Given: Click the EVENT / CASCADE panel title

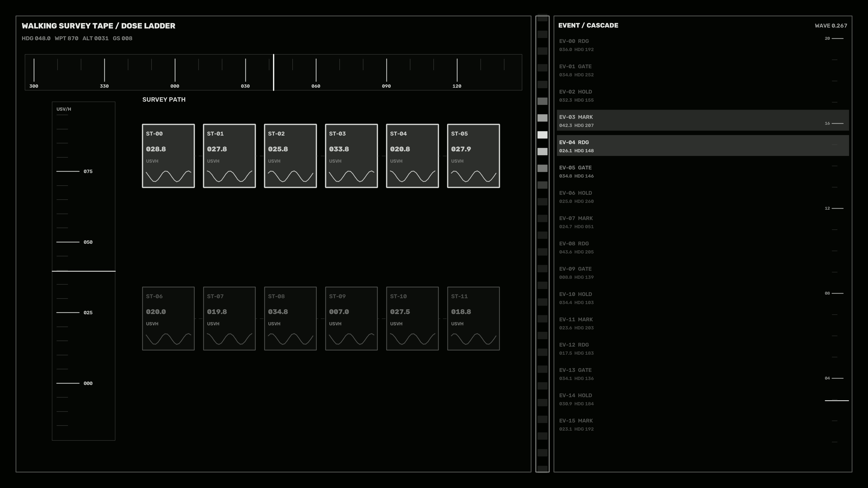Looking at the screenshot, I should [x=588, y=25].
